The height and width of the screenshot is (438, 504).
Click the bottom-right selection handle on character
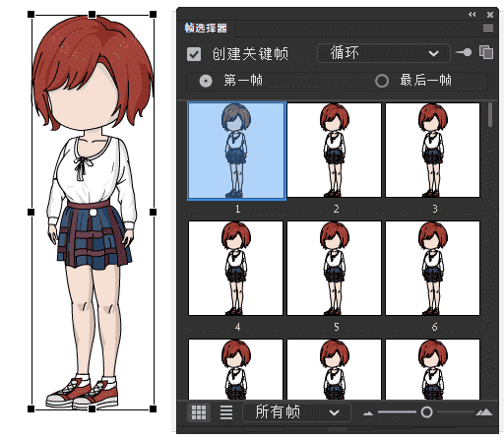[153, 408]
